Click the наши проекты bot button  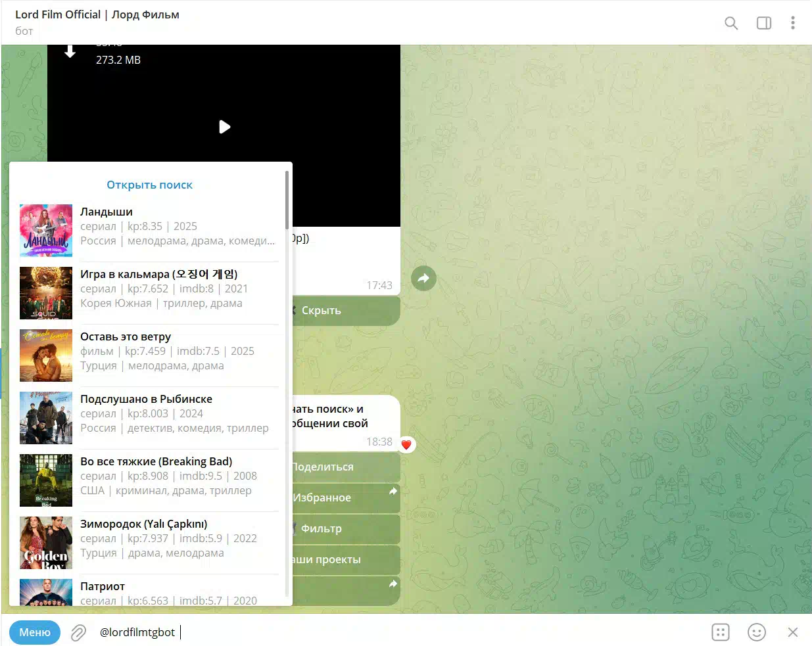(x=346, y=559)
